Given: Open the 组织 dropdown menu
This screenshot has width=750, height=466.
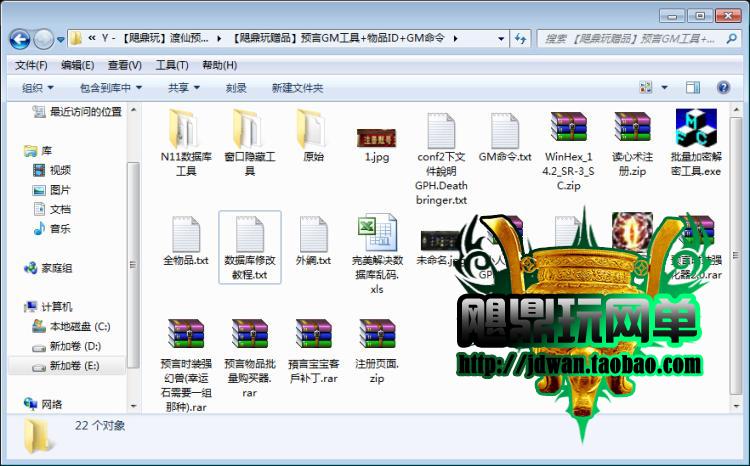Looking at the screenshot, I should pos(37,88).
